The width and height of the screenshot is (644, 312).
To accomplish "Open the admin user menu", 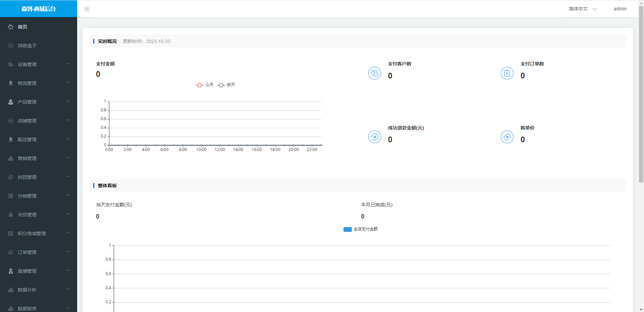I will pyautogui.click(x=620, y=9).
